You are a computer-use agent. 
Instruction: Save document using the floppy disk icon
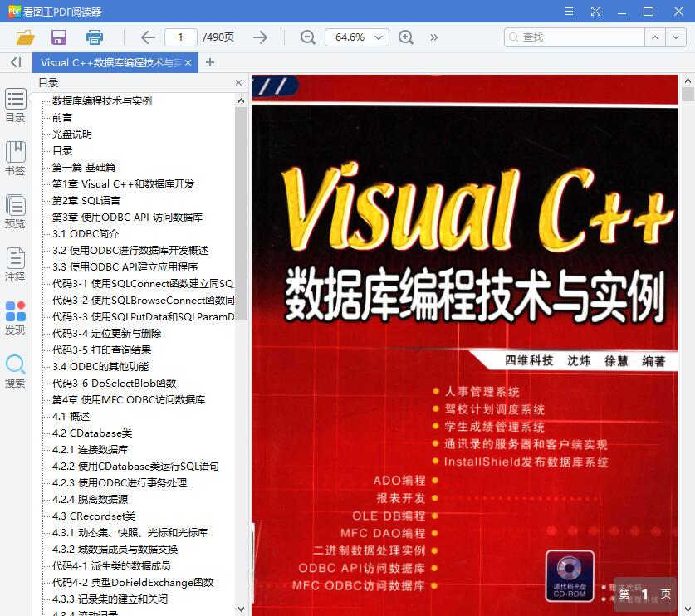pyautogui.click(x=59, y=37)
